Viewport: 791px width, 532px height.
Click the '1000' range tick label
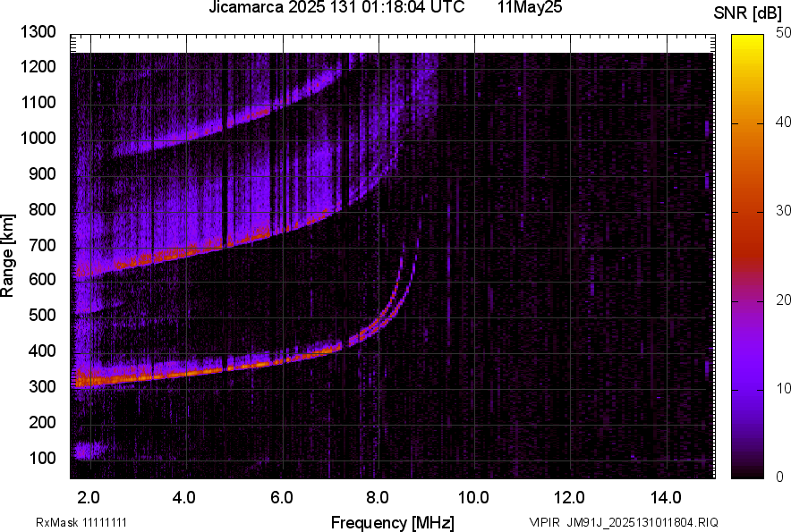[38, 138]
